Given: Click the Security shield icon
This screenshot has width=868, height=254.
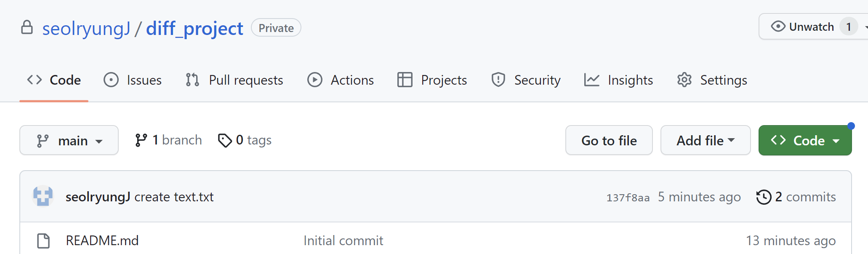Looking at the screenshot, I should click(x=498, y=80).
